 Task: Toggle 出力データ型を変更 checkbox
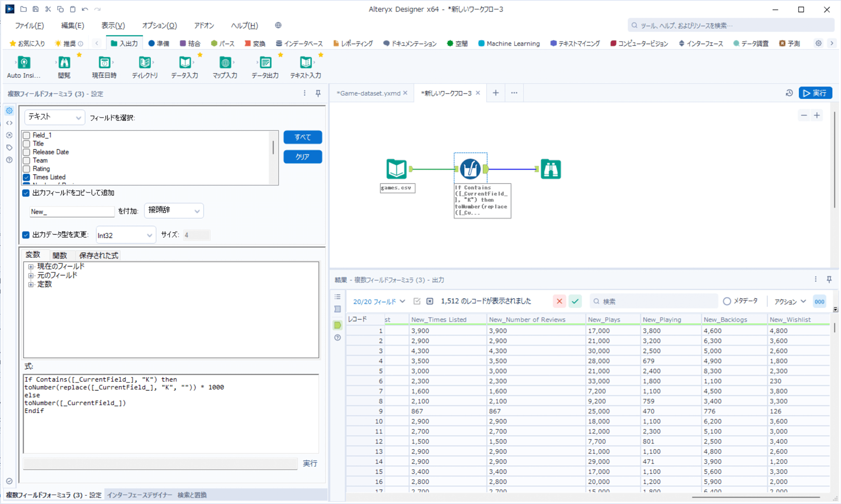pos(26,235)
